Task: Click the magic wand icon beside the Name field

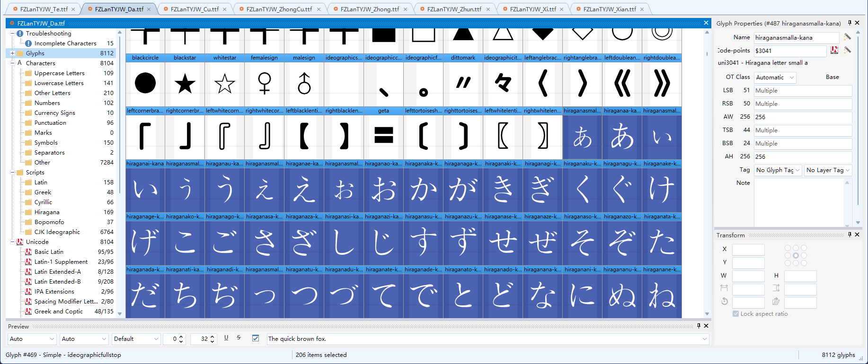Action: pos(847,37)
